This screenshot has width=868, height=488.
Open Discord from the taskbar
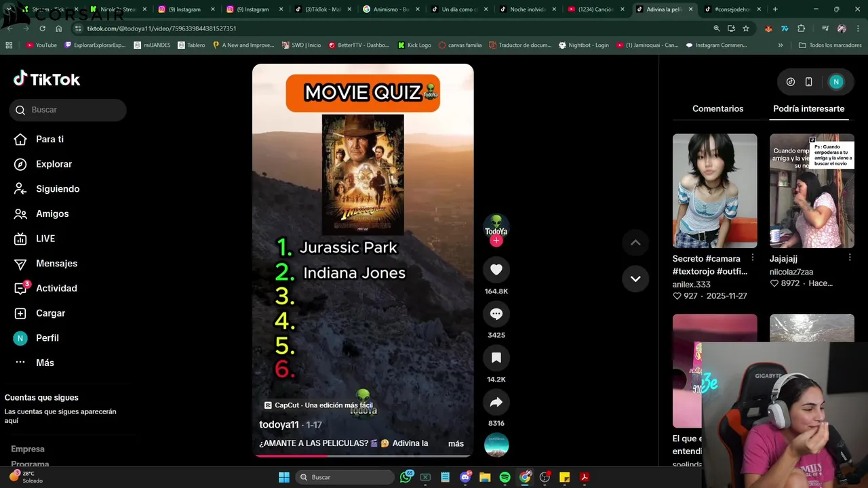click(465, 477)
